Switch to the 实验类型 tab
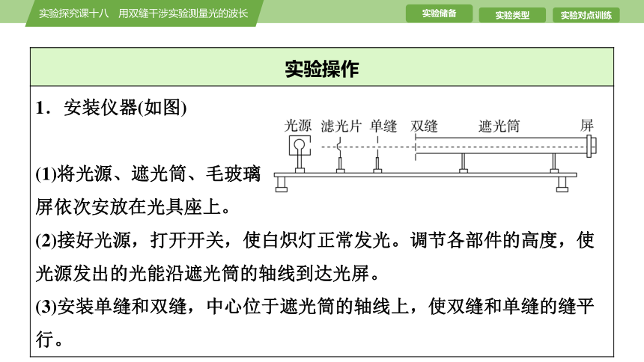 512,15
